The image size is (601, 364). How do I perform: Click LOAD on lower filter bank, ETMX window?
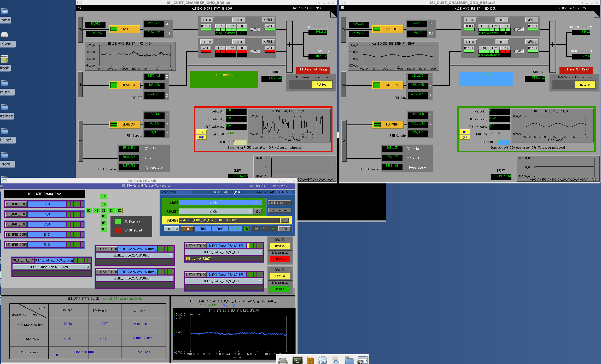point(502,42)
